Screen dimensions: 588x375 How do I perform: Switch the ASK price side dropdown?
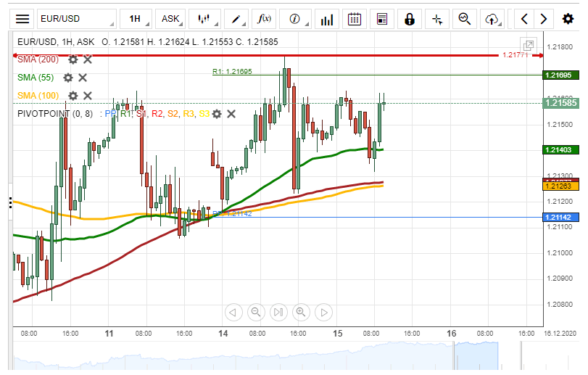click(x=170, y=19)
